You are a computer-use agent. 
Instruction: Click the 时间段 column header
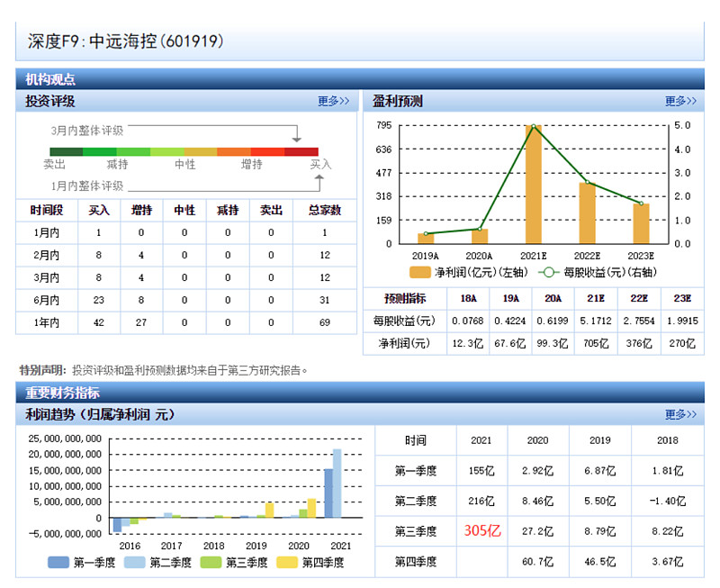[x=45, y=210]
